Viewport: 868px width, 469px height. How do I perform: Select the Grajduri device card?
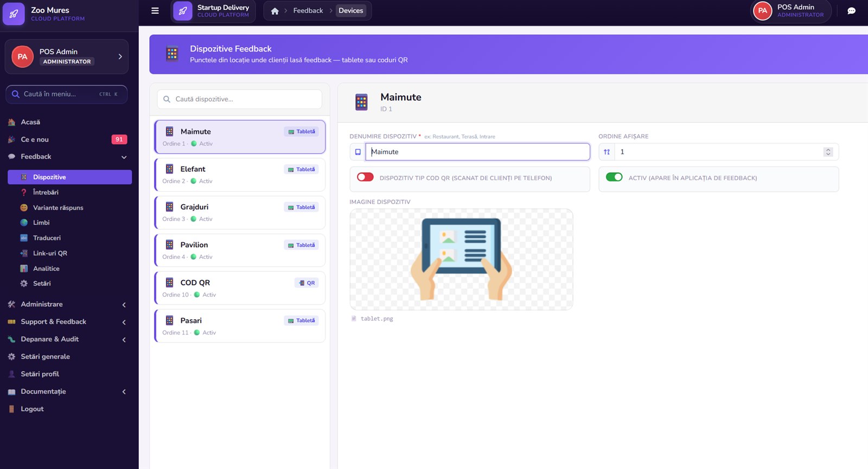(240, 213)
